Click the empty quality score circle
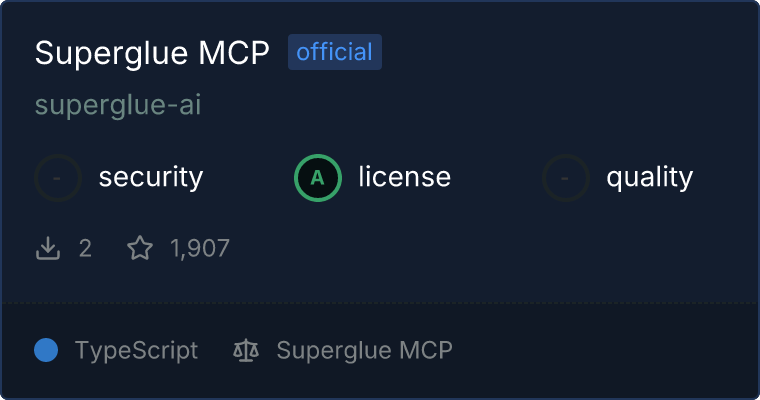Viewport: 760px width, 400px height. click(x=566, y=178)
